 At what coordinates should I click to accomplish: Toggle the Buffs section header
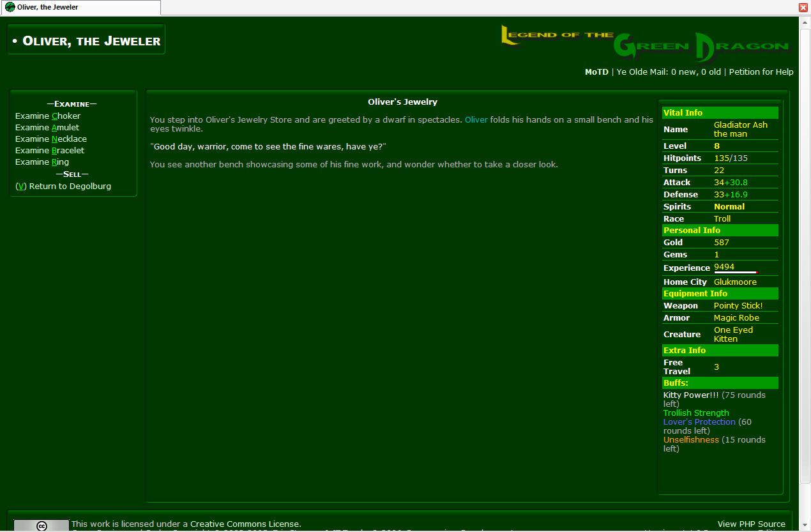pyautogui.click(x=720, y=383)
